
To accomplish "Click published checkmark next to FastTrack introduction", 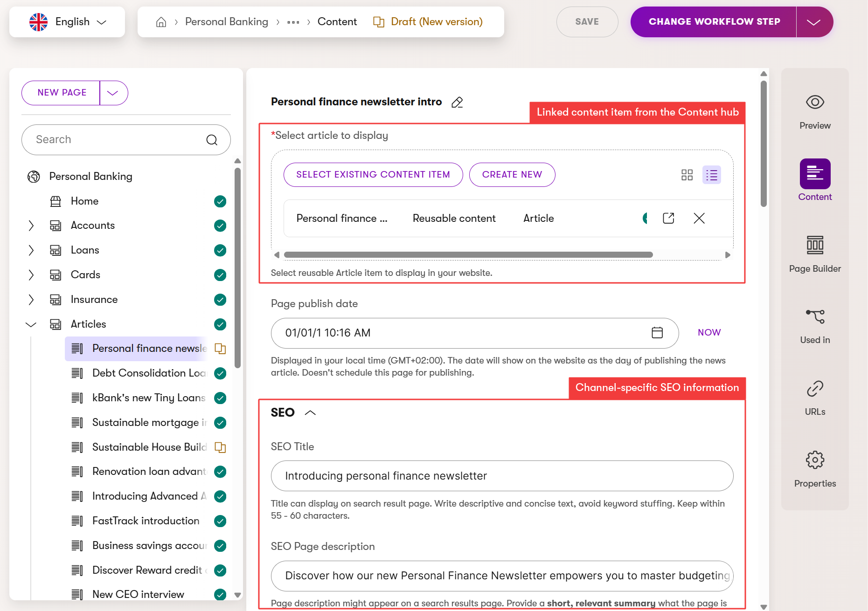I will pyautogui.click(x=220, y=521).
